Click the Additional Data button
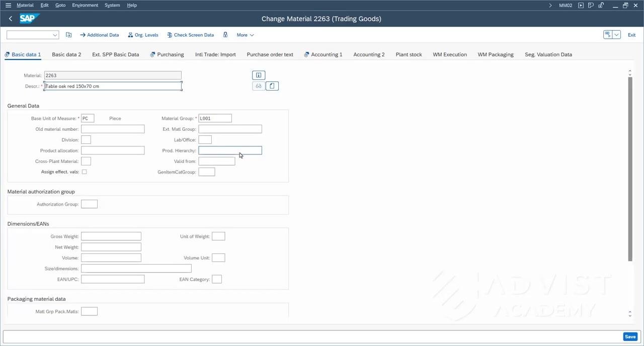The width and height of the screenshot is (644, 346). 100,35
